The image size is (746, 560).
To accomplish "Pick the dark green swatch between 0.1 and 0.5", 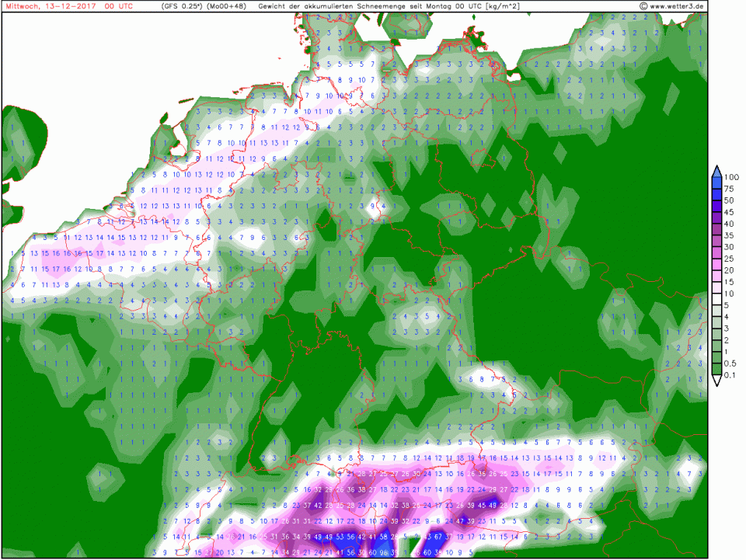I will pos(716,370).
